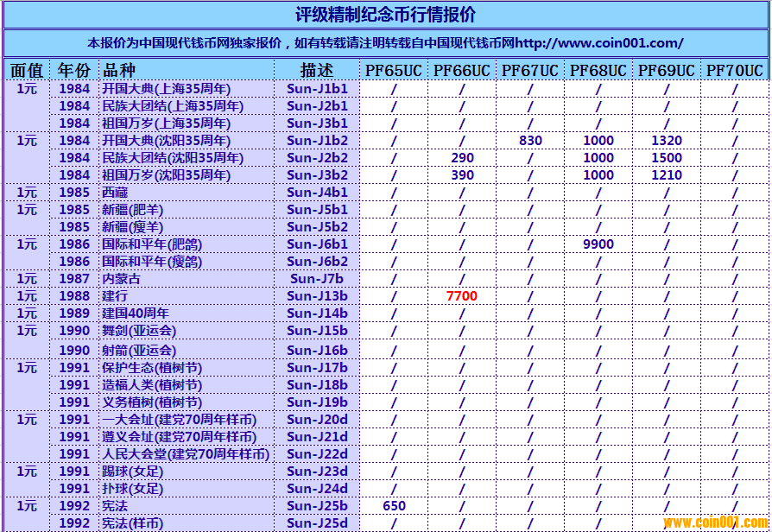
Task: Click the red 7700 price for 建行
Action: pos(461,296)
